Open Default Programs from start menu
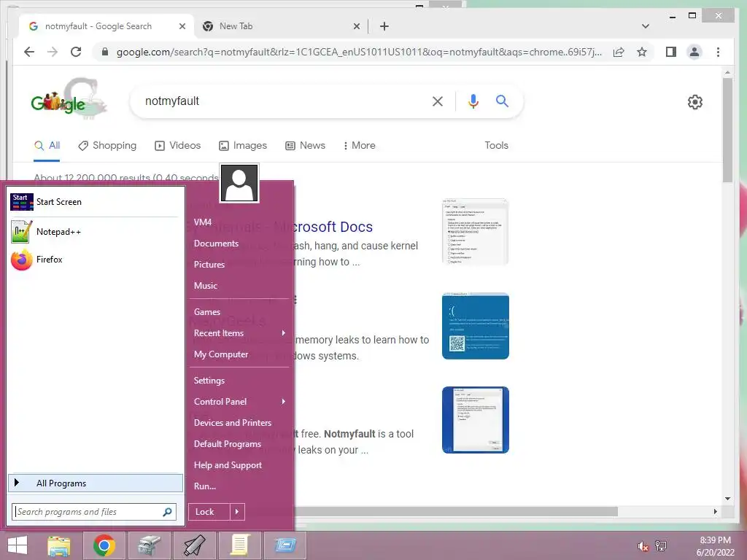This screenshot has width=747, height=560. [239, 444]
